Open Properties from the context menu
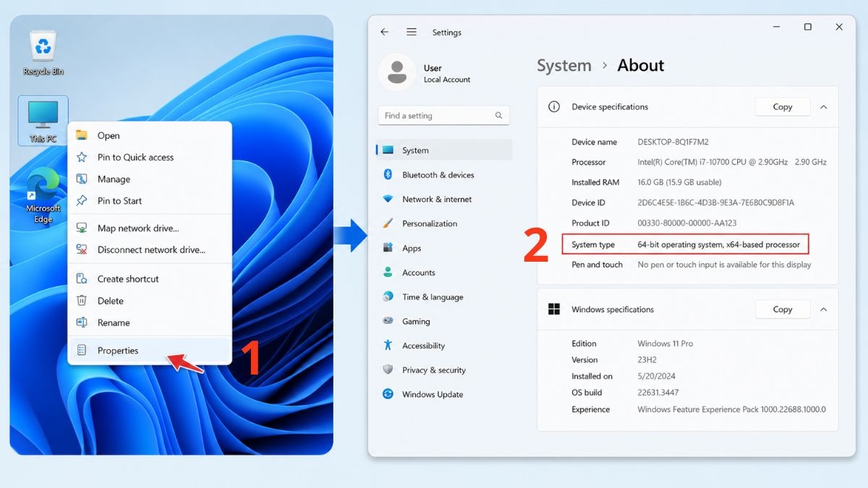 [150, 350]
